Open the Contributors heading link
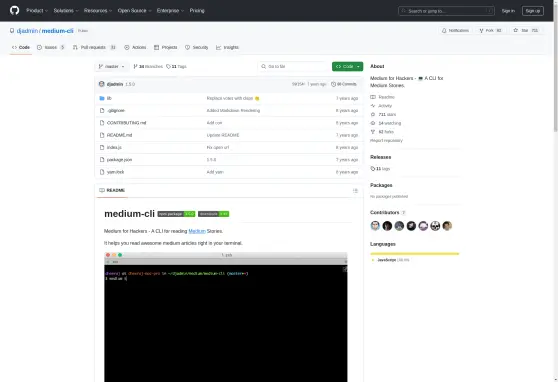This screenshot has width=558, height=382. pyautogui.click(x=388, y=213)
